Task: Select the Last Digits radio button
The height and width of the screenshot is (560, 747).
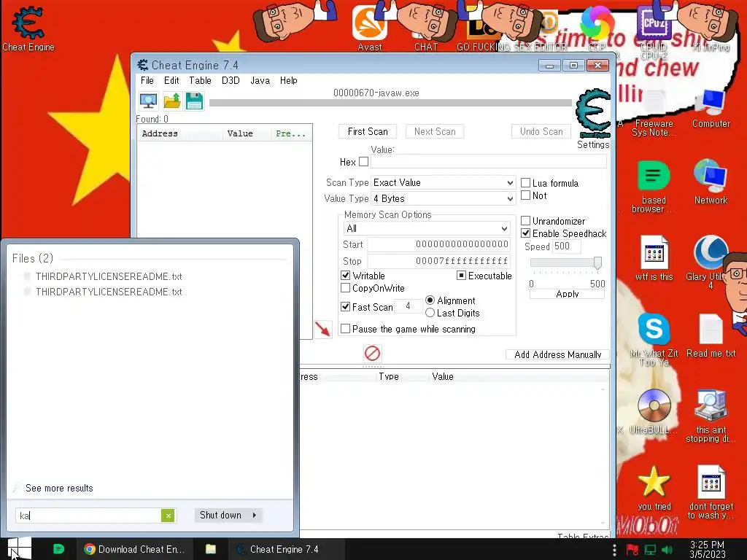Action: pyautogui.click(x=430, y=312)
